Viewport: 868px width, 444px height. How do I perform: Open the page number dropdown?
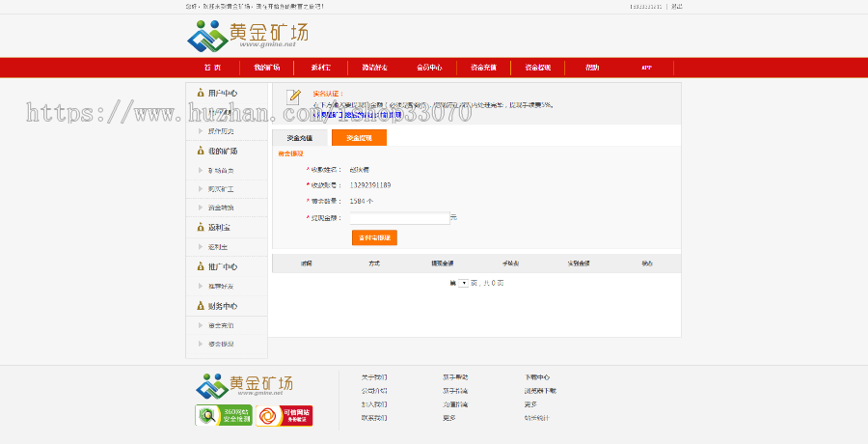(463, 283)
